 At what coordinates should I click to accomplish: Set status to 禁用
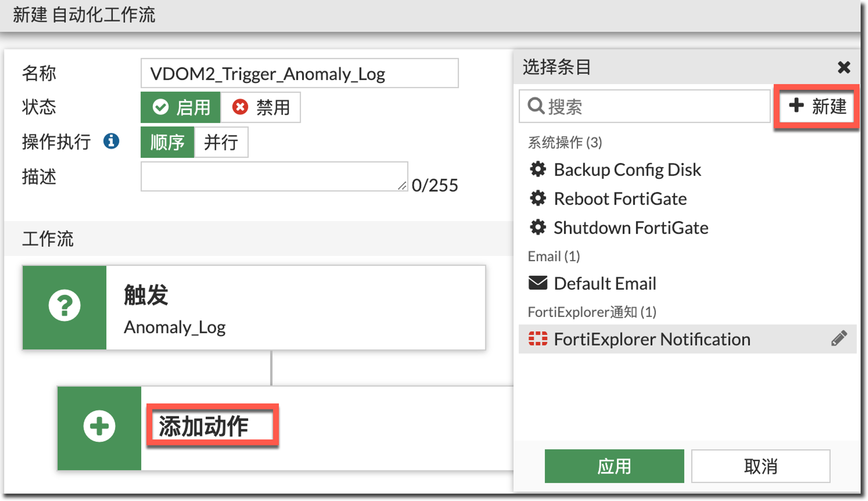(x=261, y=107)
